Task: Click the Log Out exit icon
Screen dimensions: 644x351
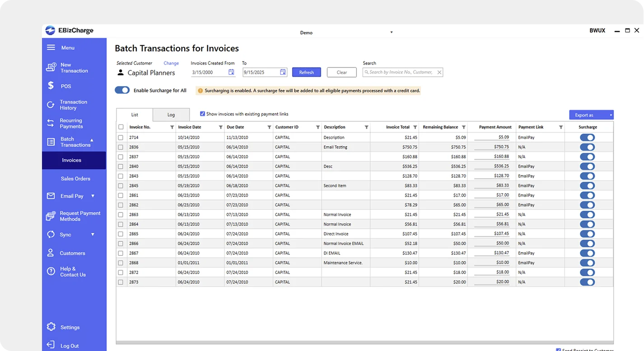Action: click(x=51, y=346)
